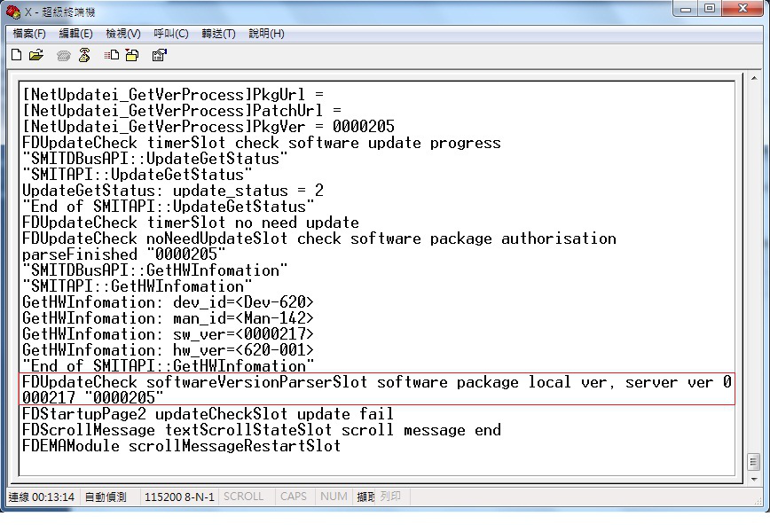
Task: Click the scroll message end line
Action: [x=262, y=430]
